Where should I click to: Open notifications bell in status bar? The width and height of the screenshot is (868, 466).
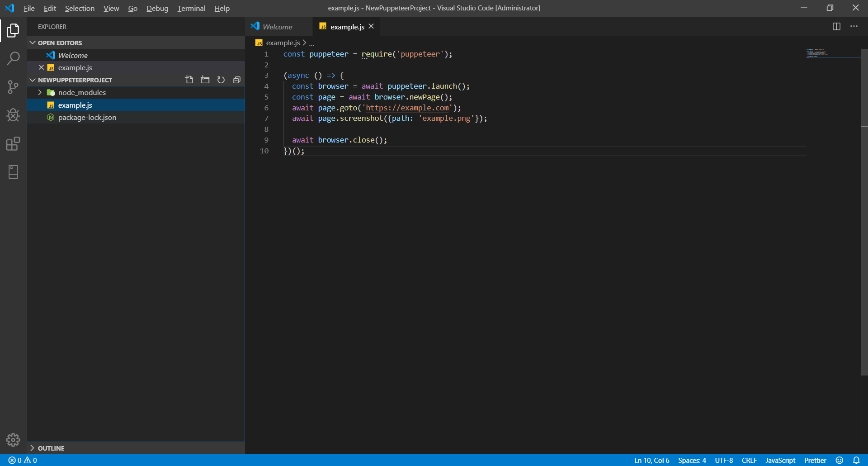(856, 460)
